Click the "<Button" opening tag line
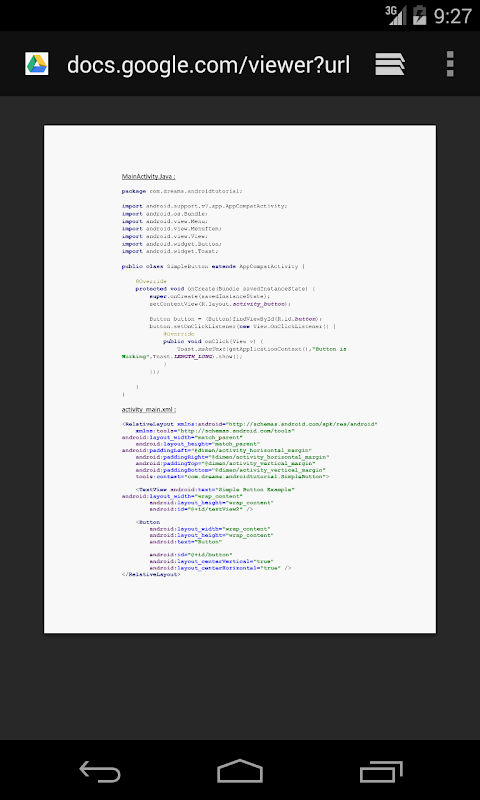The image size is (480, 800). [x=148, y=522]
